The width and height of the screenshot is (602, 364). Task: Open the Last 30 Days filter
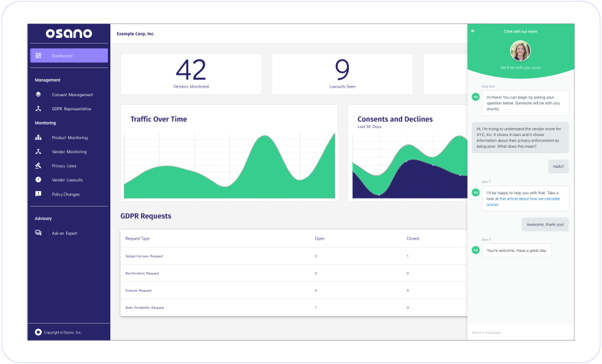pos(371,127)
